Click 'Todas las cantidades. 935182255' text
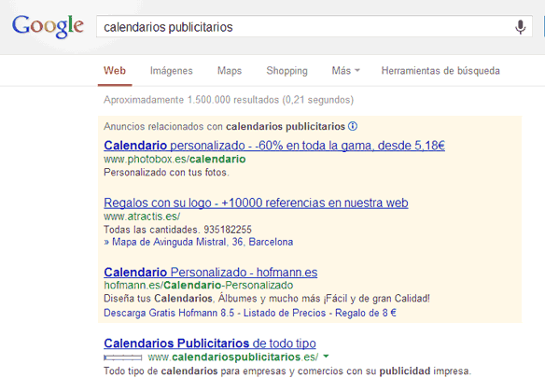Image resolution: width=545 pixels, height=392 pixels. click(177, 230)
